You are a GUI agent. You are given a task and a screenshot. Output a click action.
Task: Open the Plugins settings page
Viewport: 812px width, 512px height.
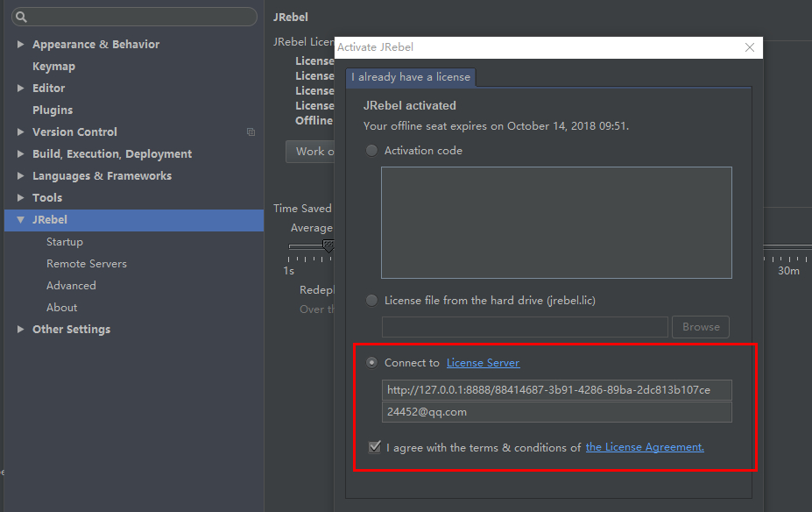tap(53, 110)
